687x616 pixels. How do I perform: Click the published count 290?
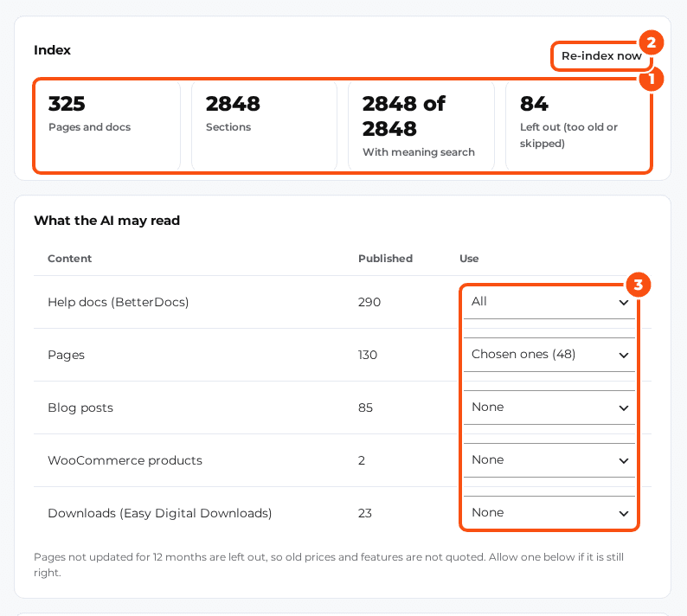pos(369,302)
